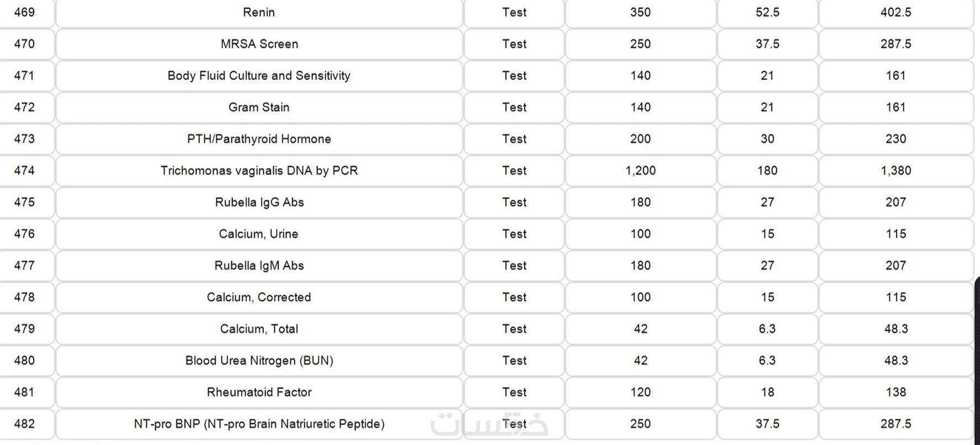Image resolution: width=980 pixels, height=445 pixels.
Task: Click Trichomonas vaginalis DNA by PCR
Action: pyautogui.click(x=259, y=171)
